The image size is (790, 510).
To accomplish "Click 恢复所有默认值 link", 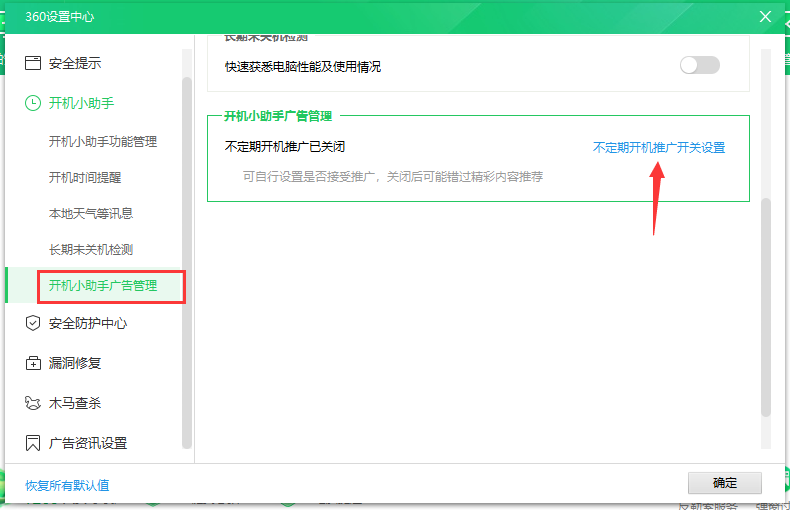I will (68, 485).
